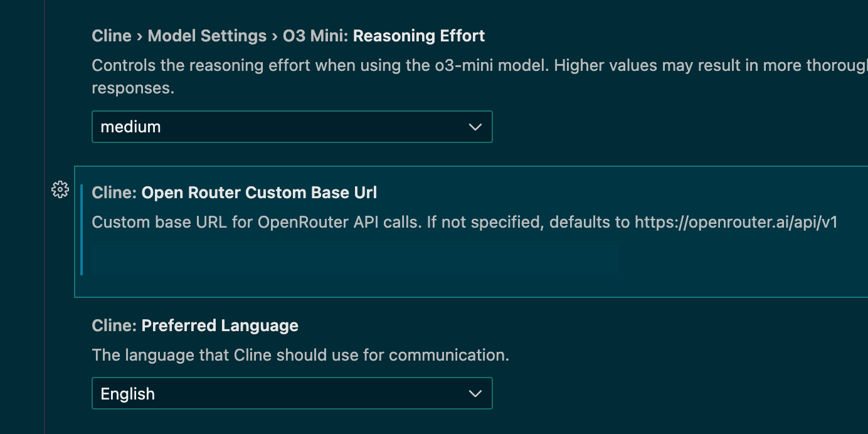Click blue indicator bar beside Open Router setting
868x434 pixels.
82,230
